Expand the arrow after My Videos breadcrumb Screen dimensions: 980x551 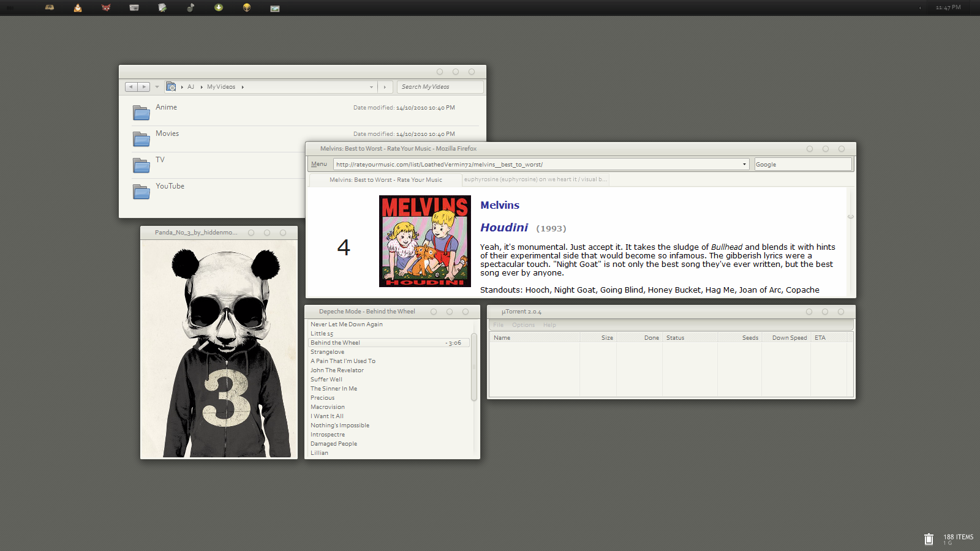(243, 87)
